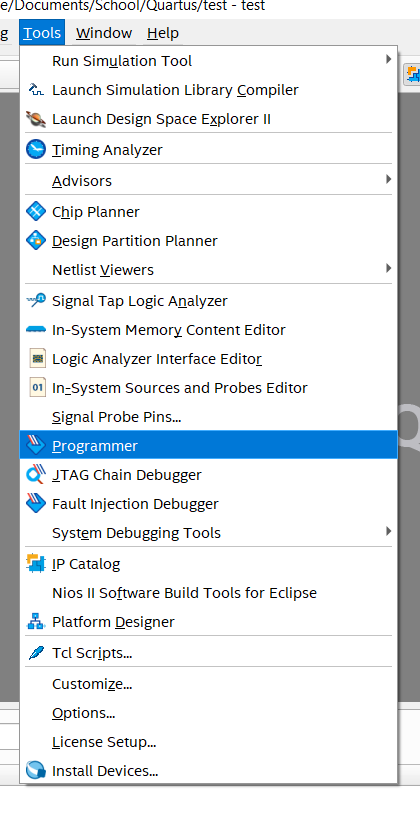Screen dimensions: 420x817
Task: Click the In-System Sources and Probes icon
Action: point(37,388)
